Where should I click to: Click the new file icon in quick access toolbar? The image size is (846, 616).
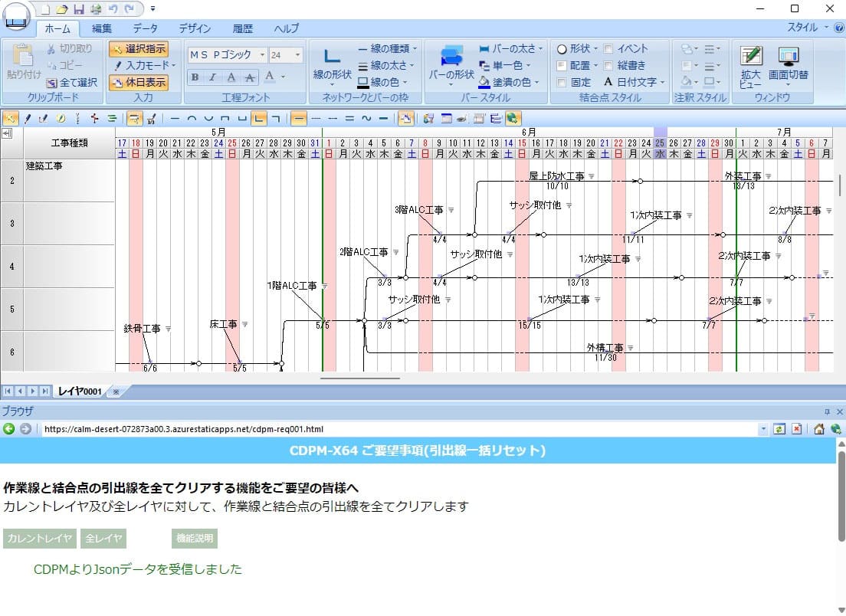tap(46, 9)
